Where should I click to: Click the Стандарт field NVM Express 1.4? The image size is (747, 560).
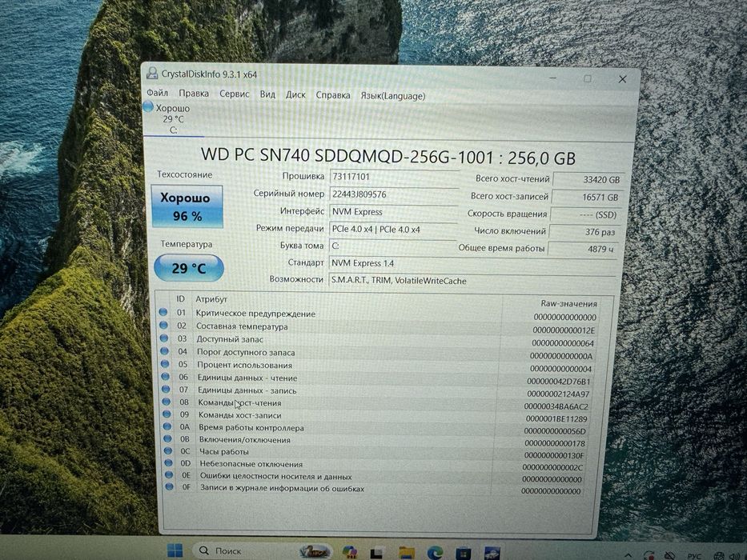(472, 263)
